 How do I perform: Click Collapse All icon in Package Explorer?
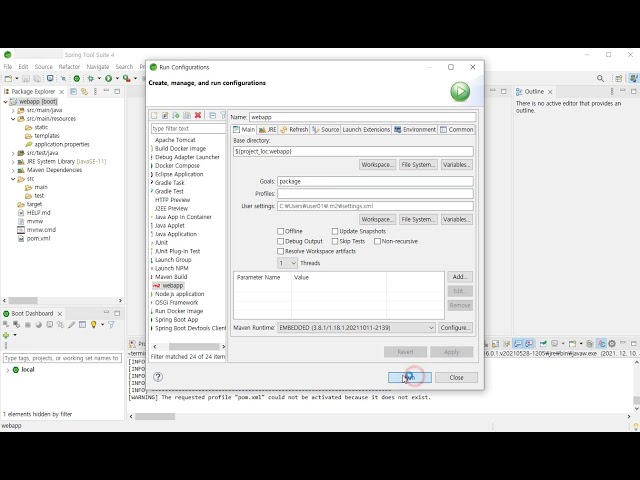[x=74, y=91]
